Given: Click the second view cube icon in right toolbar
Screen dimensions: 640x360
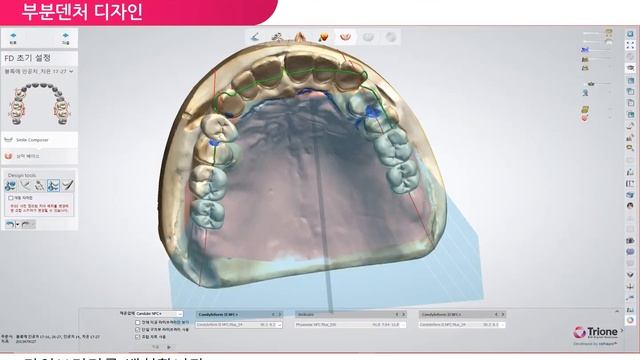Looking at the screenshot, I should [630, 92].
